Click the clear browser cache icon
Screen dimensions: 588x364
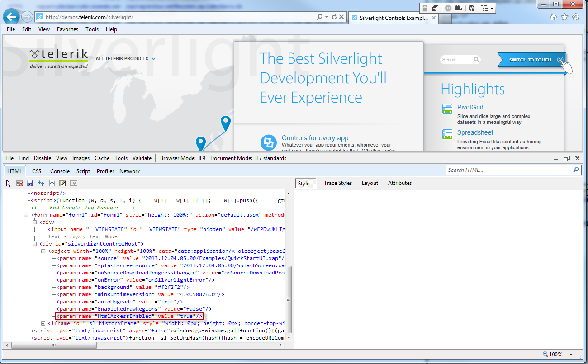(x=19, y=183)
